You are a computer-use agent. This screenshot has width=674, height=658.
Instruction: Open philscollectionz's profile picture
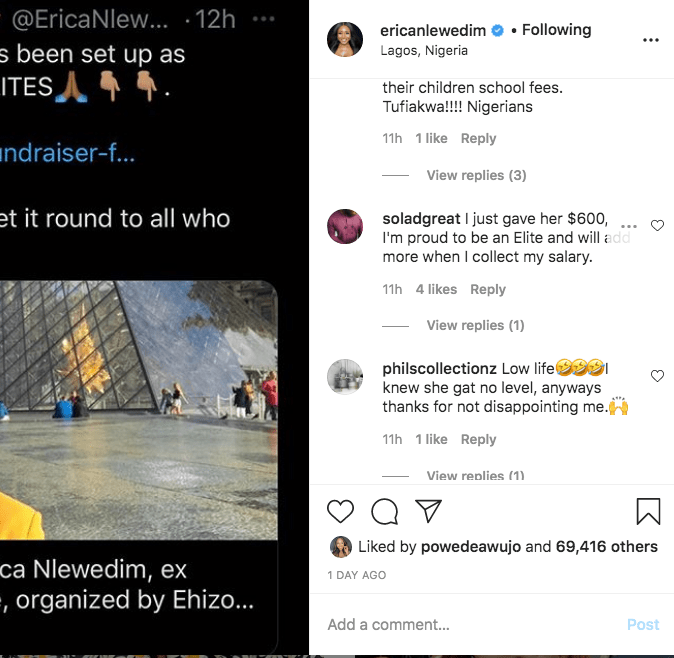tap(345, 377)
